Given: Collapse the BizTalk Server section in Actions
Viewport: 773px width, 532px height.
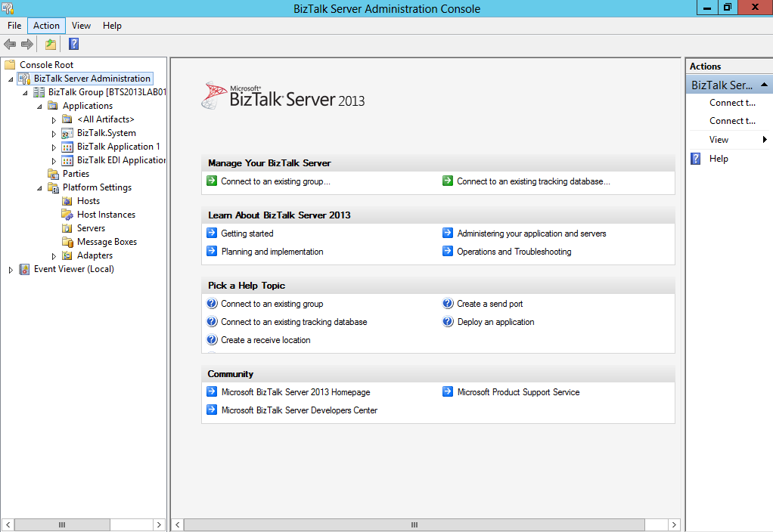Looking at the screenshot, I should 764,85.
